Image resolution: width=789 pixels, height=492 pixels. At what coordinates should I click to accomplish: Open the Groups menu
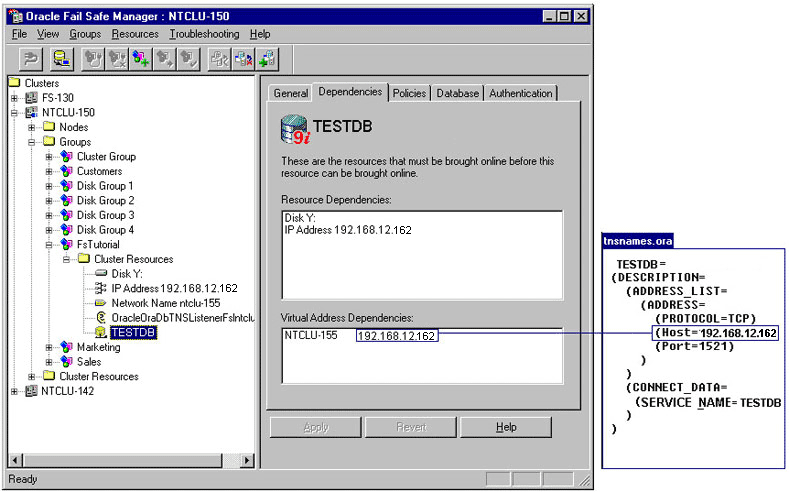[x=85, y=34]
